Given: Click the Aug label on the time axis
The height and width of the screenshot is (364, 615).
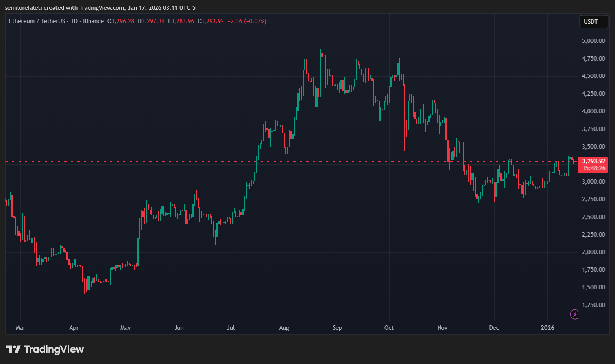Looking at the screenshot, I should pos(284,327).
